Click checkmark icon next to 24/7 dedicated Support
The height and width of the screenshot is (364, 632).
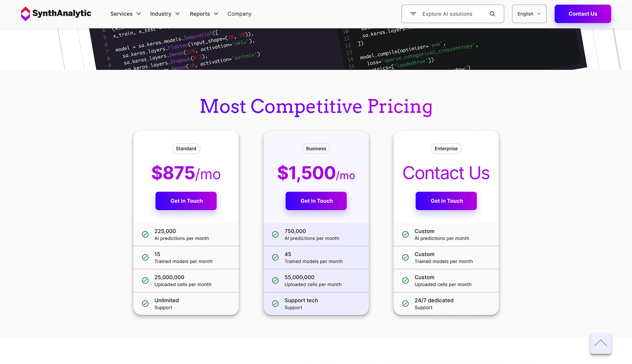(x=405, y=303)
